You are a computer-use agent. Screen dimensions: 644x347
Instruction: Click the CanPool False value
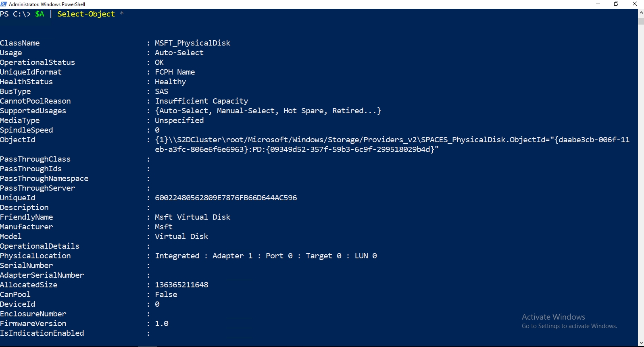[x=166, y=295]
